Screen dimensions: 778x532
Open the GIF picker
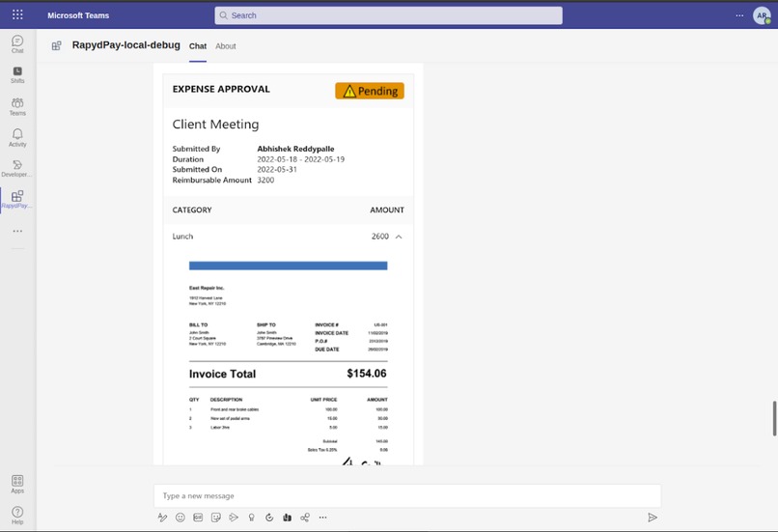point(198,518)
